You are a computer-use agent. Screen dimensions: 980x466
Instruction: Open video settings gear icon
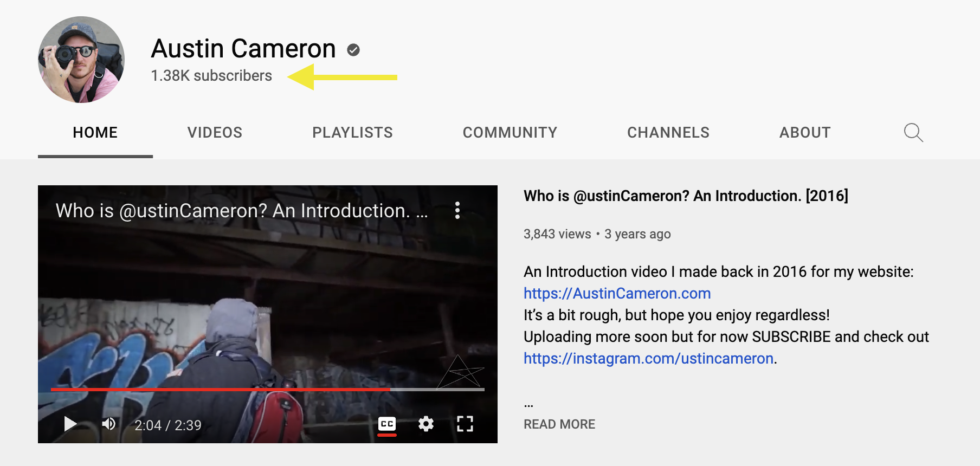coord(426,424)
